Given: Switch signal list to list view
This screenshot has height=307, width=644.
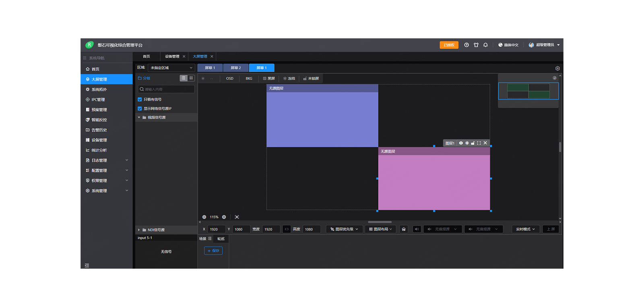Looking at the screenshot, I should (184, 78).
